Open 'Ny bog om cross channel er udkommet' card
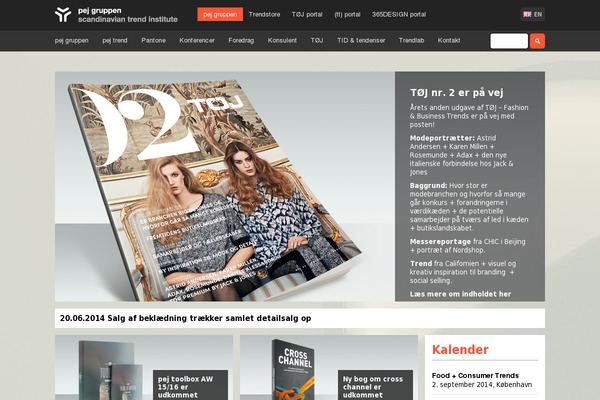 pyautogui.click(x=375, y=386)
